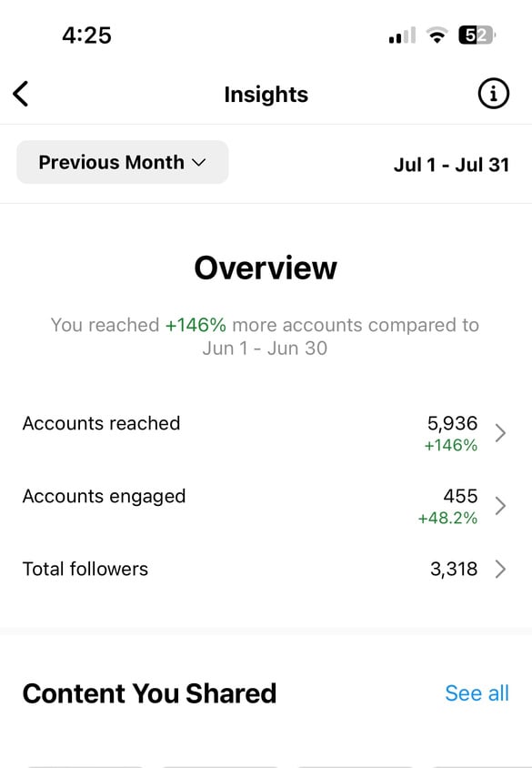The image size is (532, 768).
Task: Tap the Jun 1 - Jun 30 comparison text
Action: pyautogui.click(x=266, y=349)
